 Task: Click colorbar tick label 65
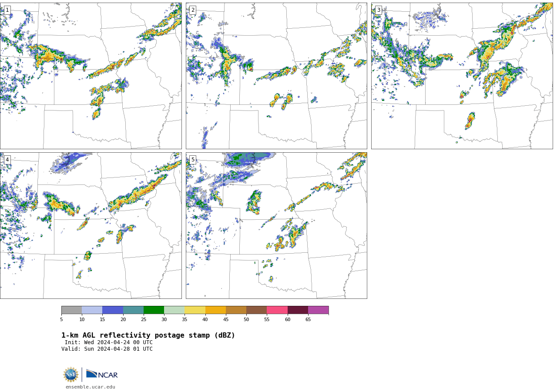[308, 320]
